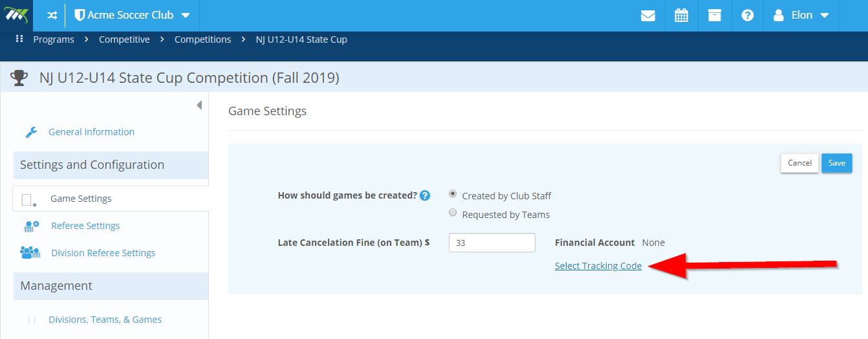Open the Elon user menu
Viewport: 868px width, 339px height.
(801, 16)
